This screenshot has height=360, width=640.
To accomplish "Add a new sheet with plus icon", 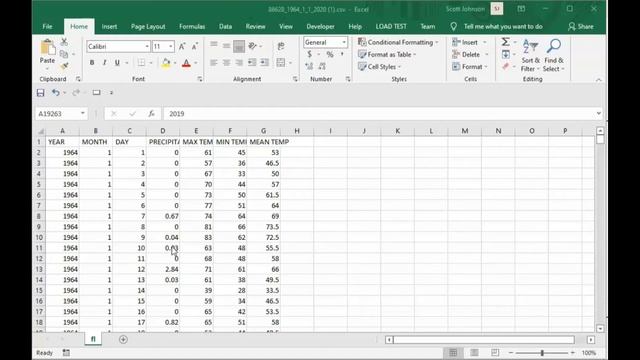I will pyautogui.click(x=123, y=339).
